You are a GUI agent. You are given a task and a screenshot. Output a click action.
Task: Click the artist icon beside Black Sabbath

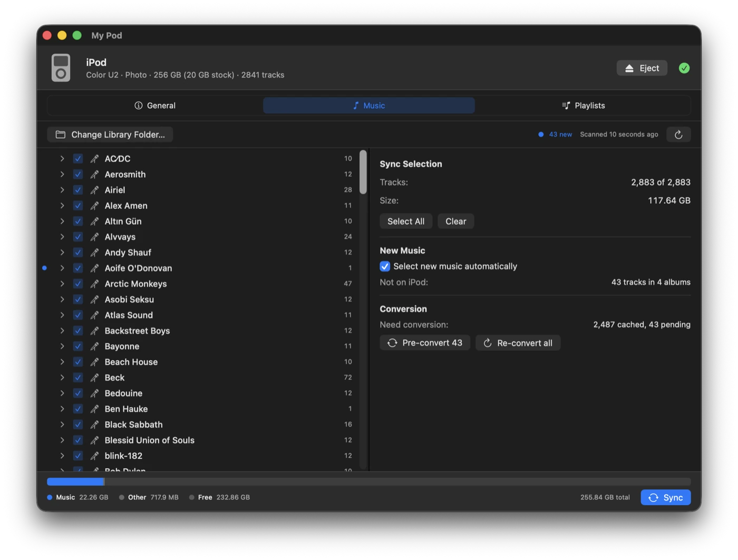94,424
